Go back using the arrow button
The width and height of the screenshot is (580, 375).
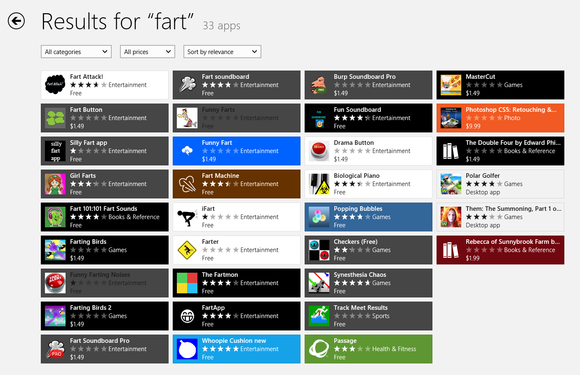pos(16,21)
